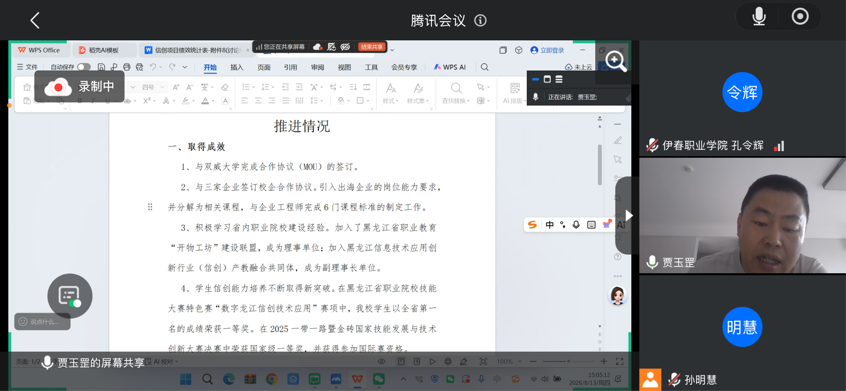Click the print icon in quick toolbar
This screenshot has width=846, height=391.
pyautogui.click(x=127, y=67)
